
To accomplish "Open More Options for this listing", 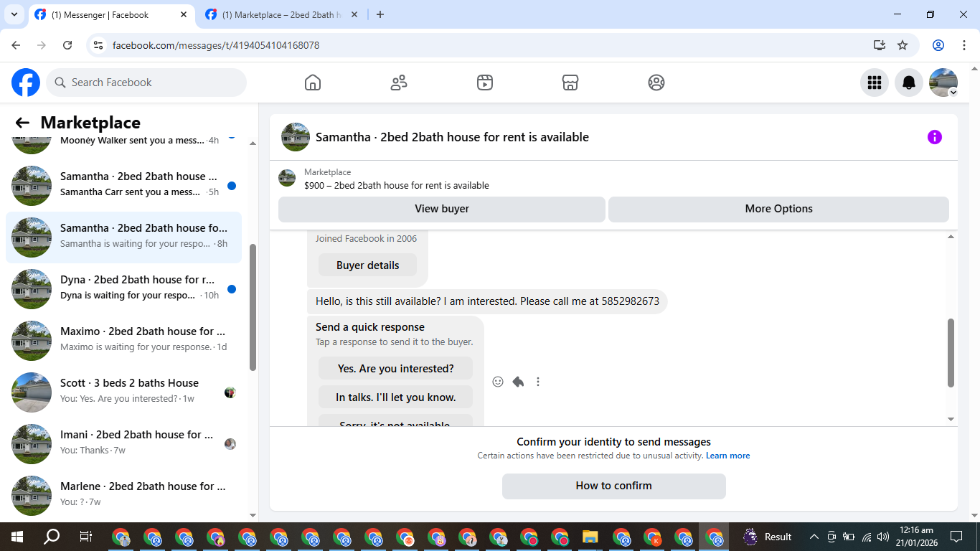I will 778,209.
